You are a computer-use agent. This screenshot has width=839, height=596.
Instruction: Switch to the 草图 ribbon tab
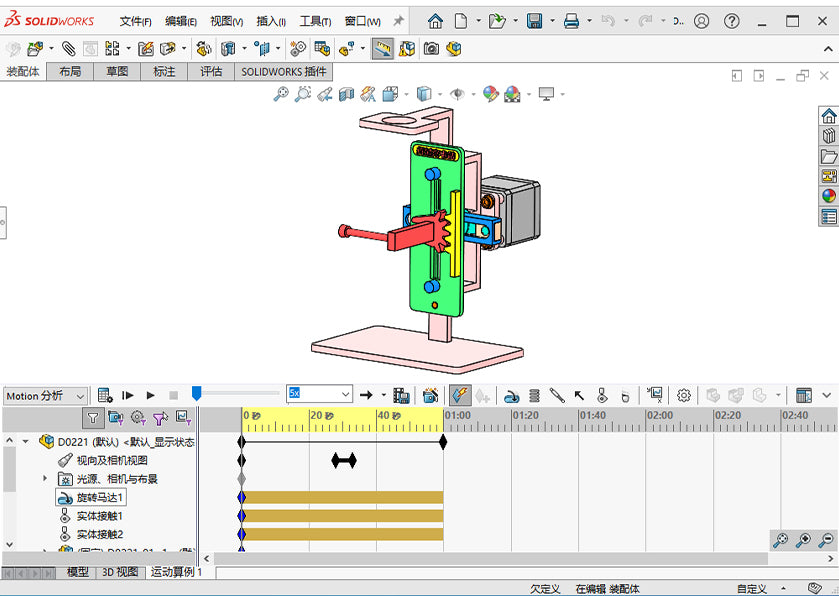click(x=117, y=72)
